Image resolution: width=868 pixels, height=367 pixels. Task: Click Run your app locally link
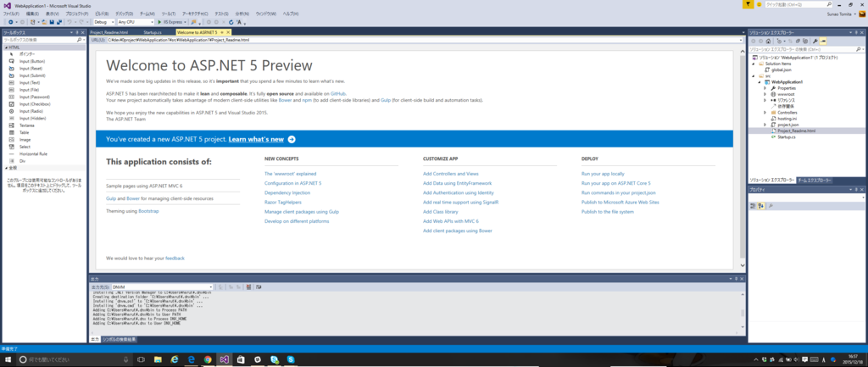click(x=603, y=174)
